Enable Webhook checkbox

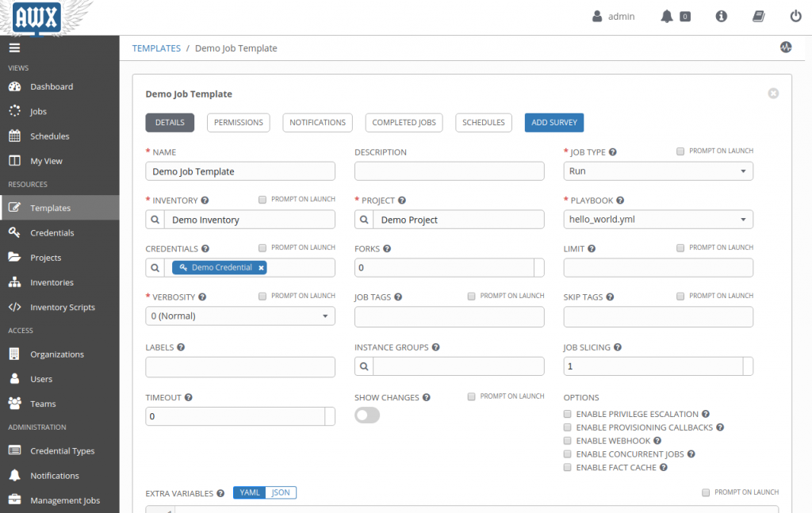(x=568, y=441)
